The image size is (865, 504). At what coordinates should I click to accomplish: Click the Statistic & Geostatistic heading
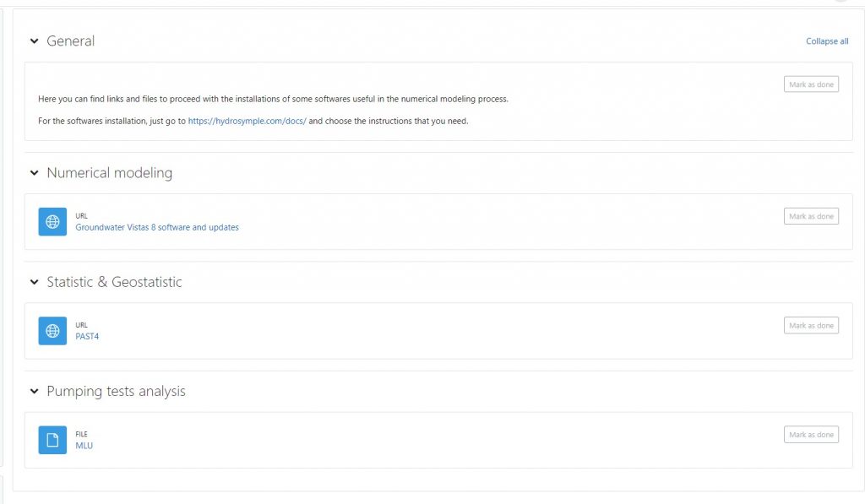pos(114,282)
